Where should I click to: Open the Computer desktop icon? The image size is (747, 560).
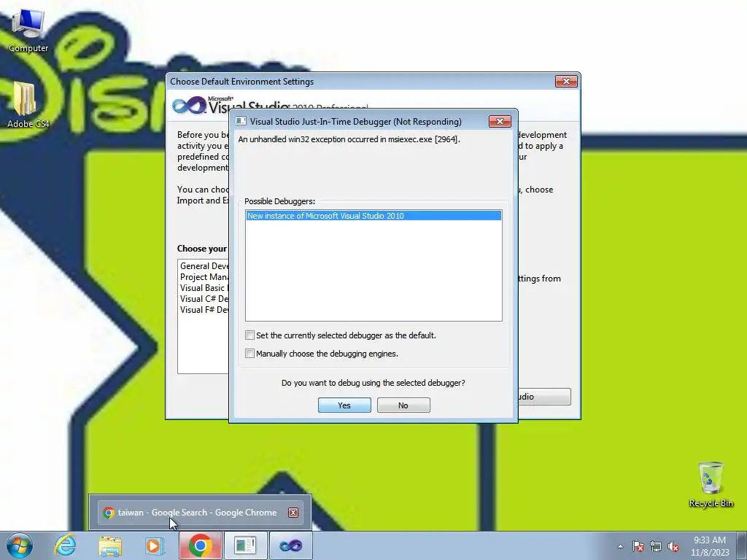coord(28,31)
